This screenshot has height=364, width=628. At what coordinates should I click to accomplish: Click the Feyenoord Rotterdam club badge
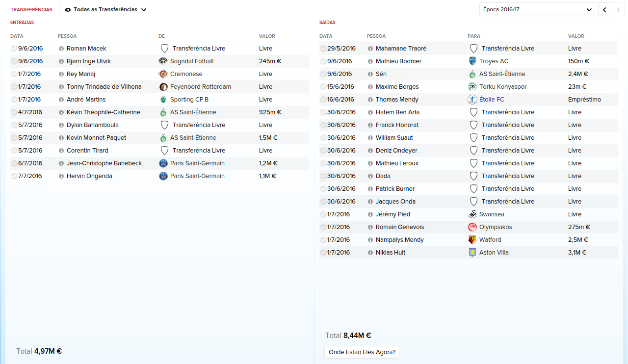click(163, 87)
